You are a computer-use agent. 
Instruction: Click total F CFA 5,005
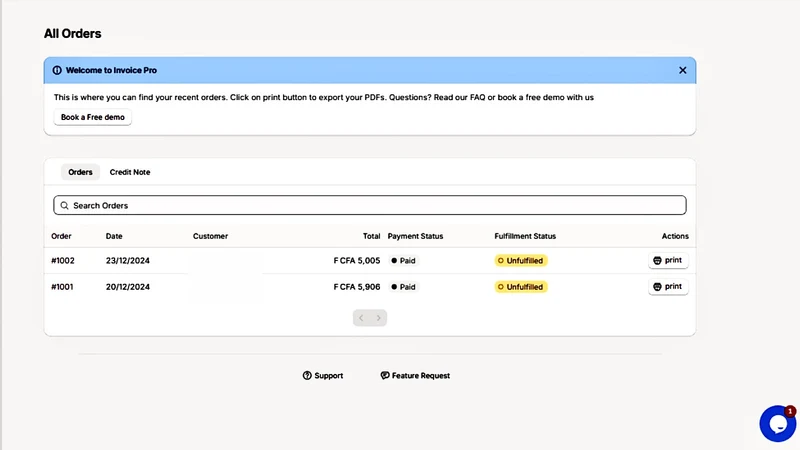357,261
